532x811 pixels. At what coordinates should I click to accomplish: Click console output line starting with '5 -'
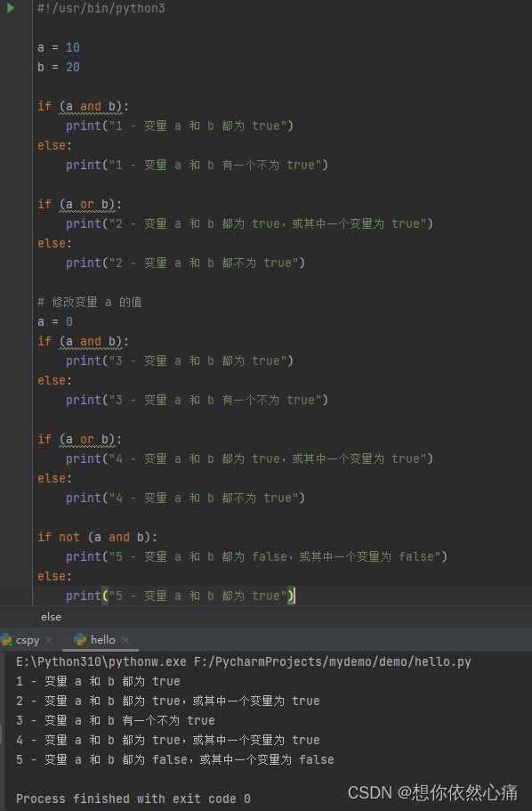tap(174, 759)
